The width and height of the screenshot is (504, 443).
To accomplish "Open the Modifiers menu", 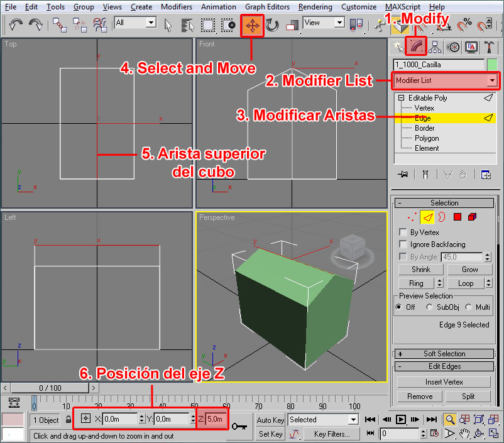I will pyautogui.click(x=177, y=7).
